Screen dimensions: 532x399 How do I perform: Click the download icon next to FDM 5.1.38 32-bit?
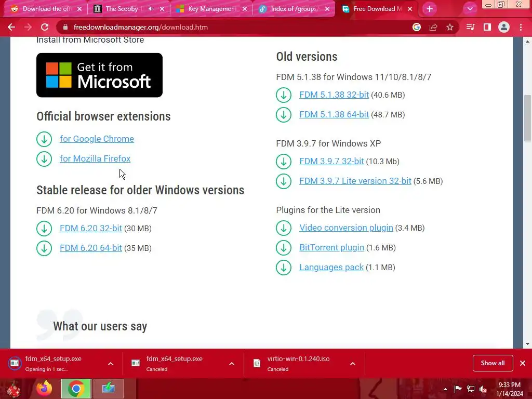(x=284, y=95)
